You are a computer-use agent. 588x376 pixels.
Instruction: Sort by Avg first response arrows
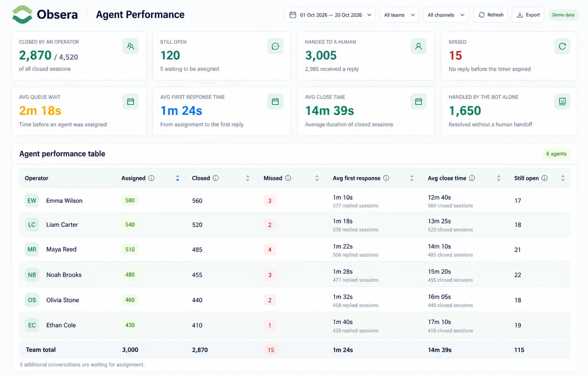pos(412,178)
